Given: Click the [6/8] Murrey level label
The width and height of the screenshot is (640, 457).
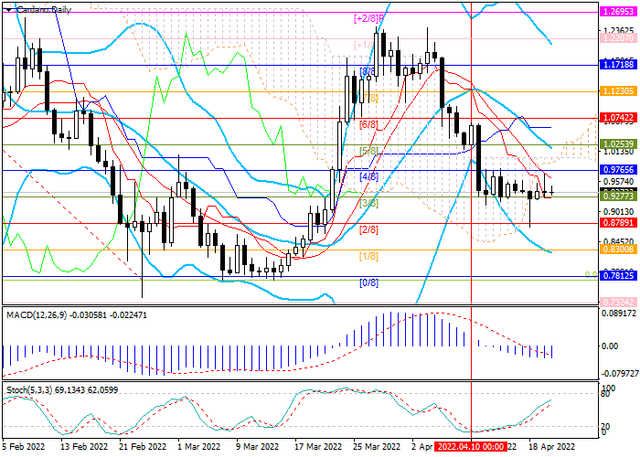Looking at the screenshot, I should click(369, 124).
